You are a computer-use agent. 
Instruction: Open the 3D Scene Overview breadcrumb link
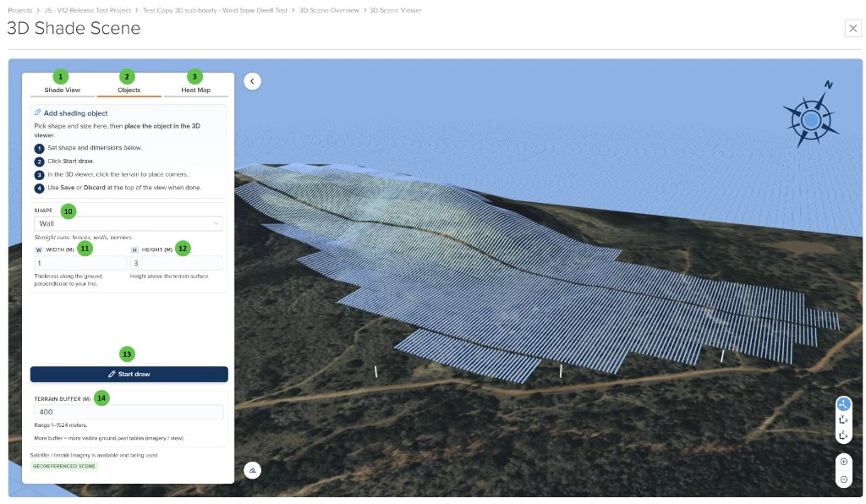tap(329, 10)
